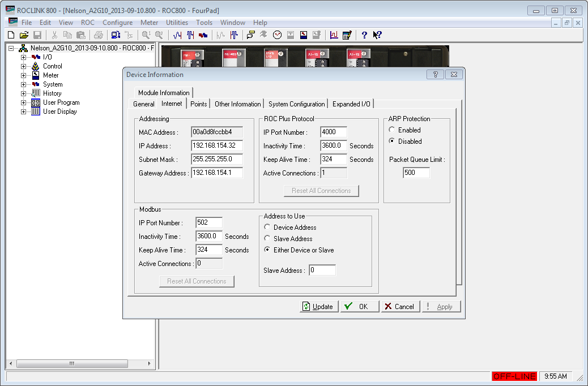Click Reset All Connections under ROC Plus Protocol
This screenshot has width=588, height=386.
[321, 191]
